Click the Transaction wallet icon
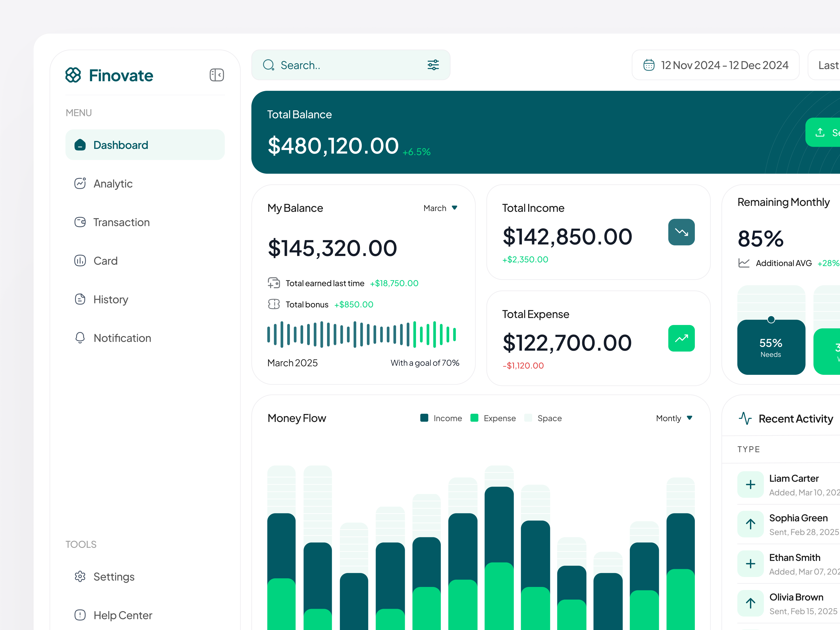The width and height of the screenshot is (840, 630). (x=80, y=222)
